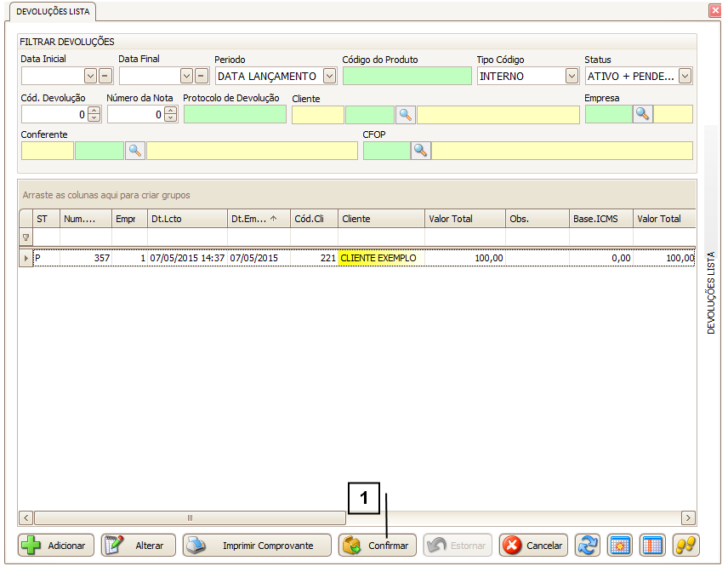Click the horizontal scrollbar thumb below the grid
728x566 pixels.
coord(190,517)
